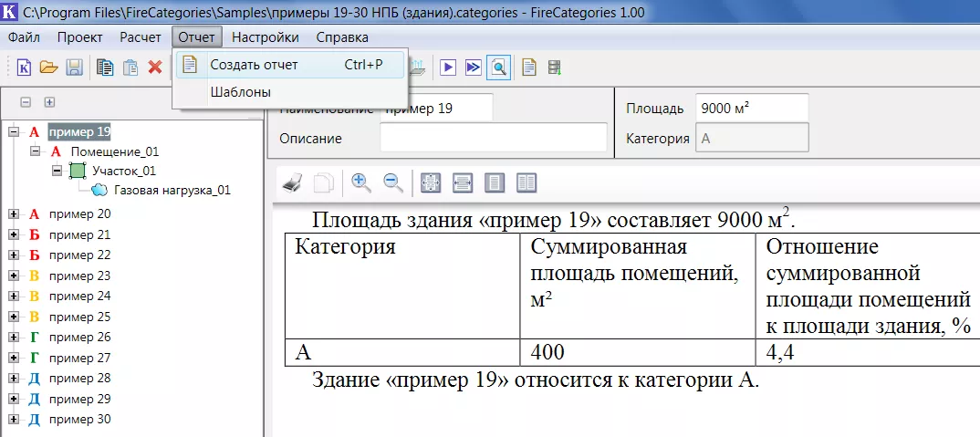Collapse the Участок_01 node
This screenshot has height=437, width=980.
(57, 171)
